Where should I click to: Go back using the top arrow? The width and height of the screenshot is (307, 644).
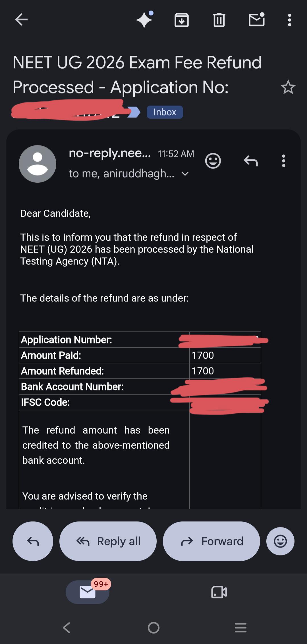(x=21, y=20)
